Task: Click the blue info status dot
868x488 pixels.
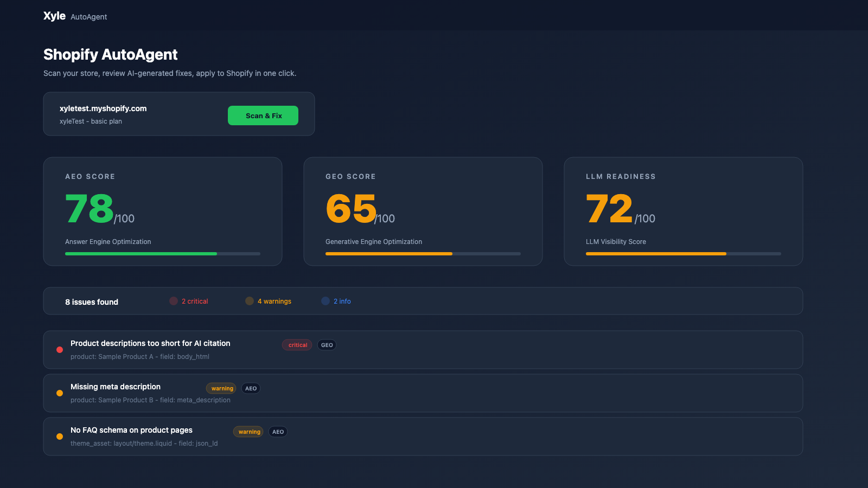Action: (325, 301)
